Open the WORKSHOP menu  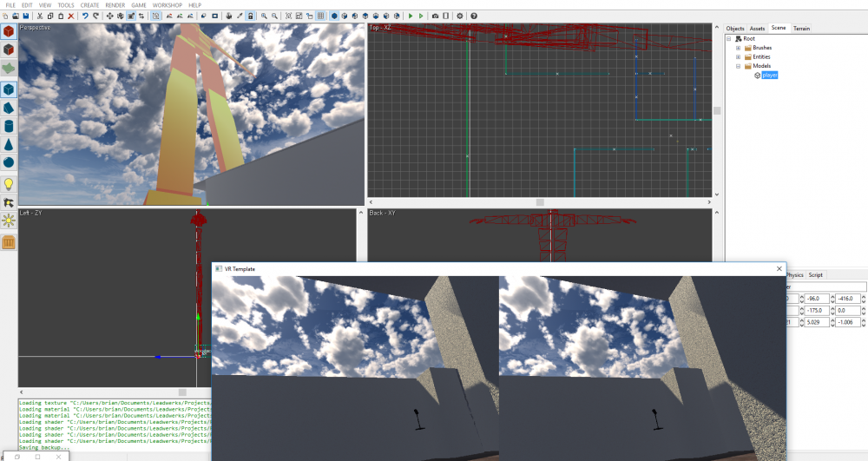click(x=167, y=5)
